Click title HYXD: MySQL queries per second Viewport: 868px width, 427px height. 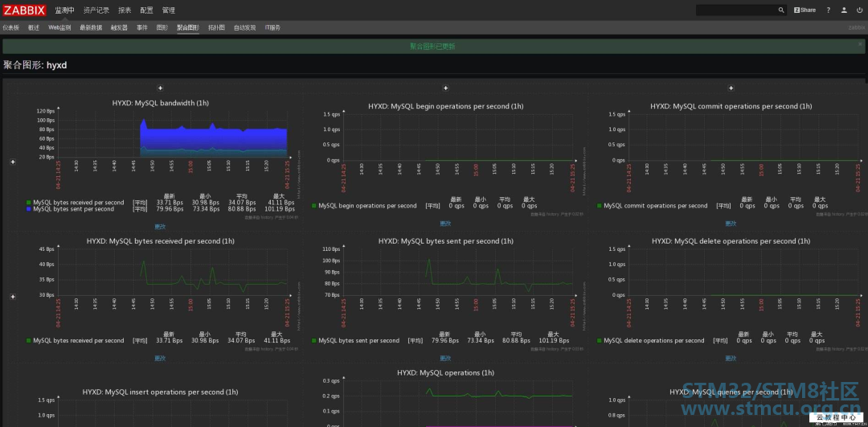(731, 392)
